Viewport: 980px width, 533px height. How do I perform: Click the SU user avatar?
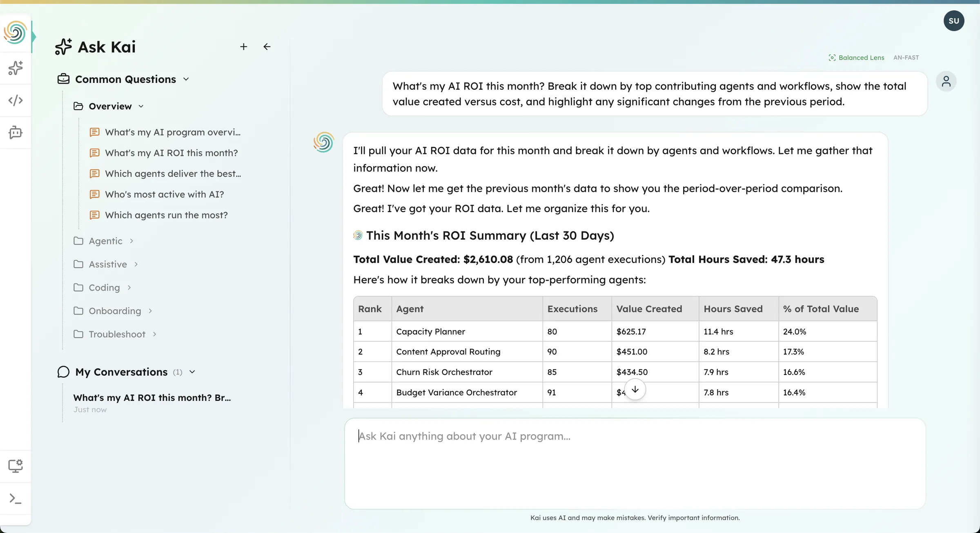coord(954,21)
